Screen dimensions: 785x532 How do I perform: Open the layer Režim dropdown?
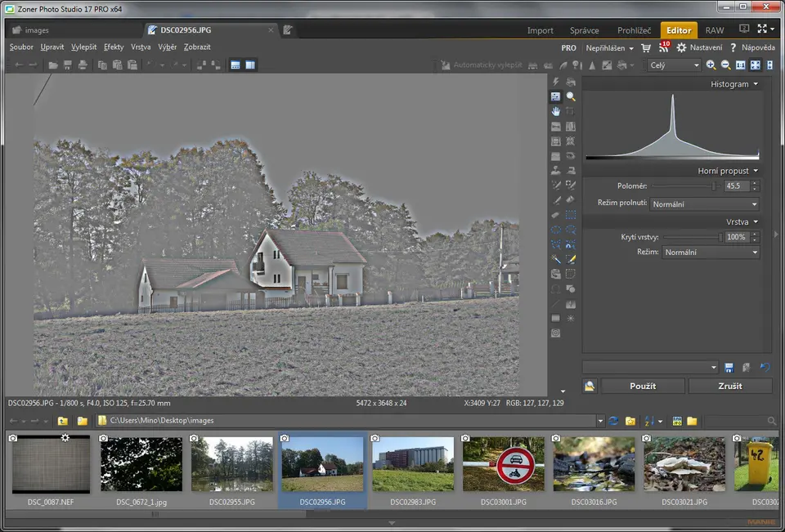tap(710, 253)
